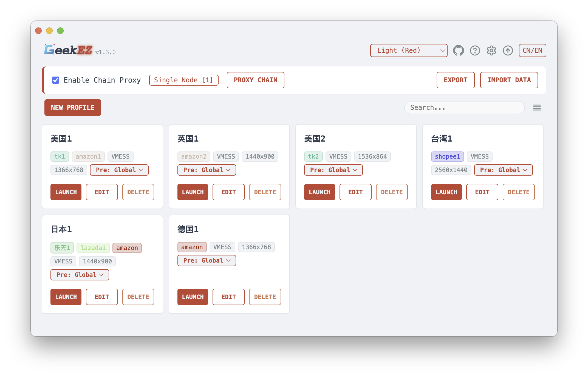Image resolution: width=588 pixels, height=377 pixels.
Task: Click the amazon2 tag in 英国1
Action: click(194, 156)
